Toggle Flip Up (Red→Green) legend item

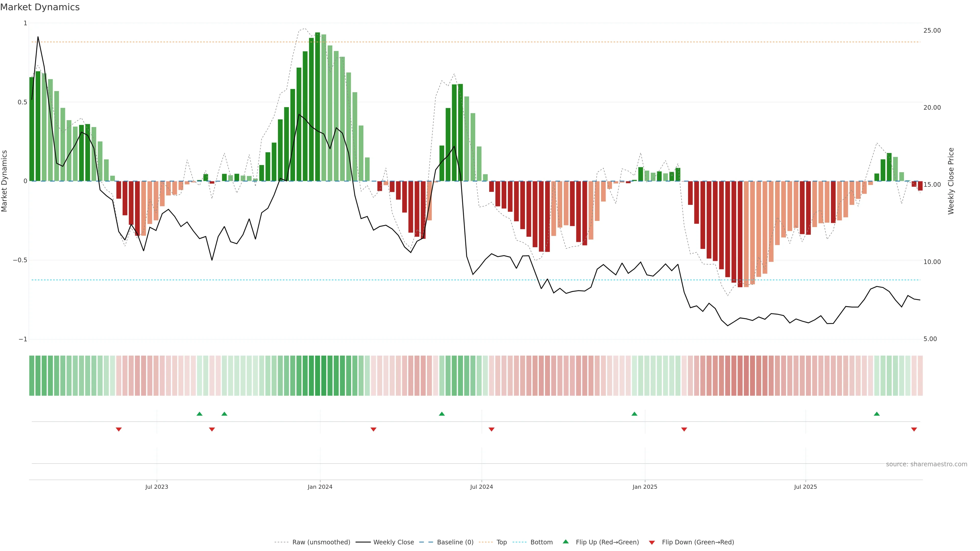607,542
